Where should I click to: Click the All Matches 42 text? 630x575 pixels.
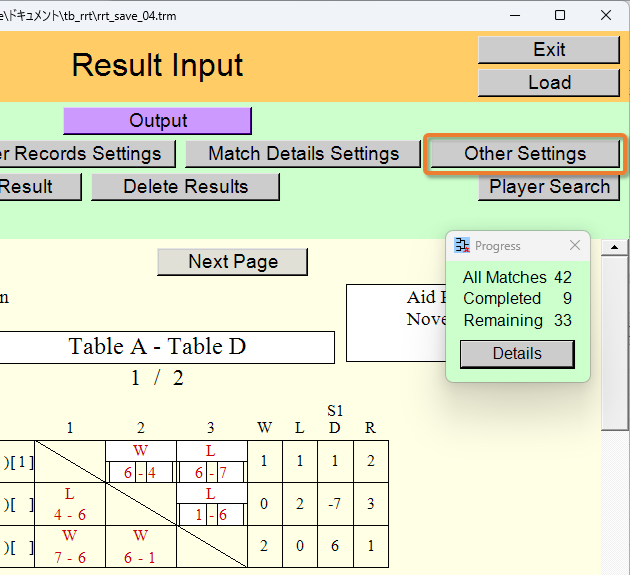click(x=517, y=277)
